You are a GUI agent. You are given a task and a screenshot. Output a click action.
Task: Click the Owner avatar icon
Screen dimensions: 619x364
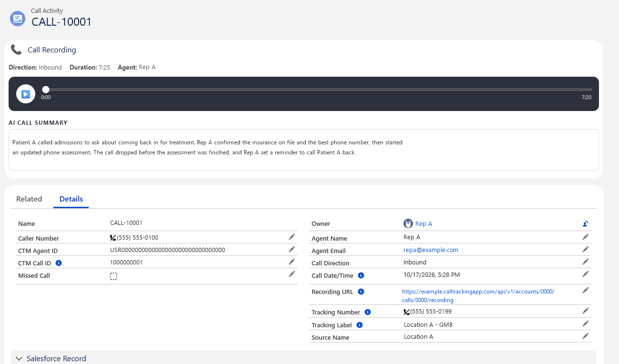point(408,223)
